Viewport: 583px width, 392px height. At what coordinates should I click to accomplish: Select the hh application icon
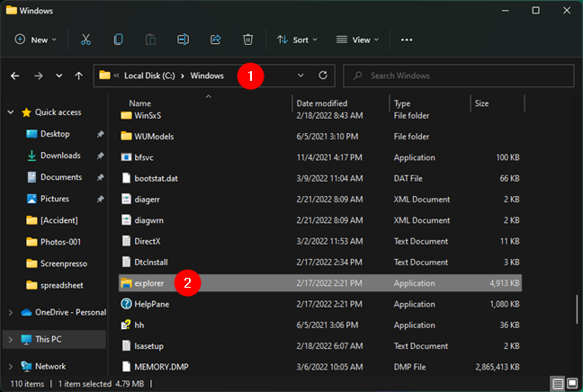click(x=127, y=325)
